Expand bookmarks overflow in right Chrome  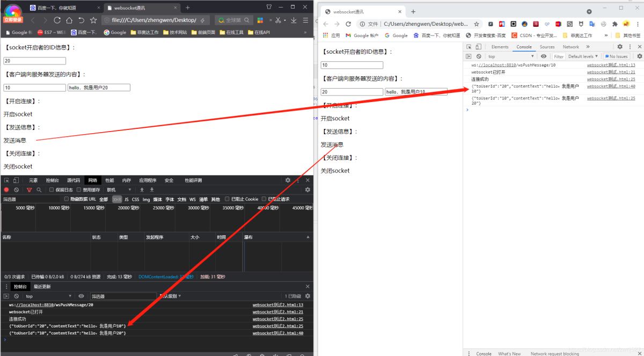pos(606,35)
